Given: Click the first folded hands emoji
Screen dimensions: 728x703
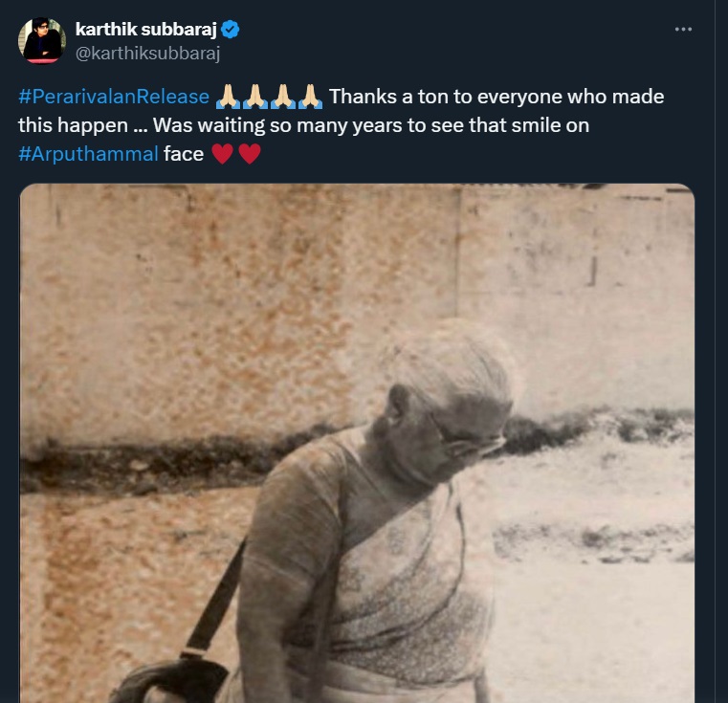Looking at the screenshot, I should click(x=227, y=97).
